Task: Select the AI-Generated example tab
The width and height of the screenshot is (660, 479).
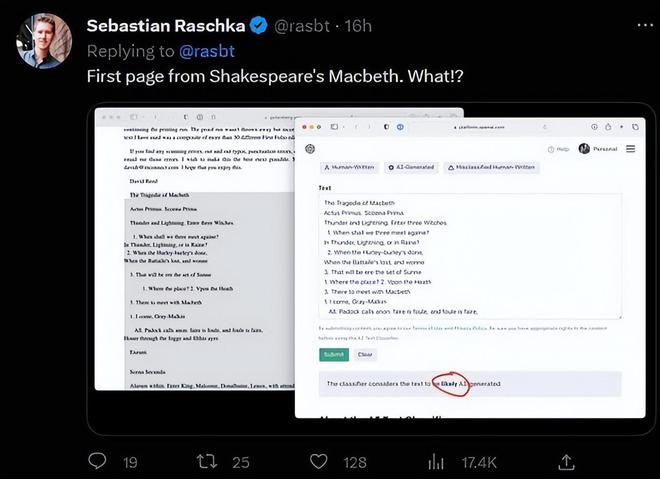Action: [411, 168]
